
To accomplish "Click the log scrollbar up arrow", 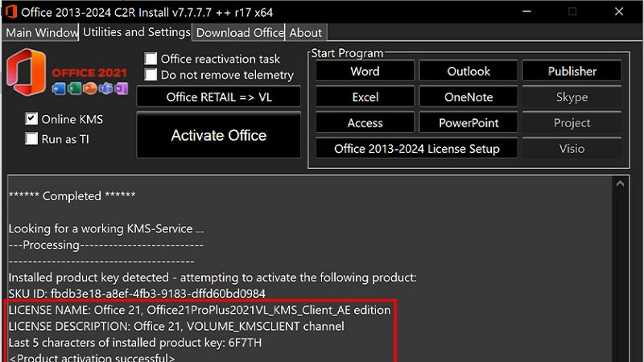I will (x=621, y=184).
